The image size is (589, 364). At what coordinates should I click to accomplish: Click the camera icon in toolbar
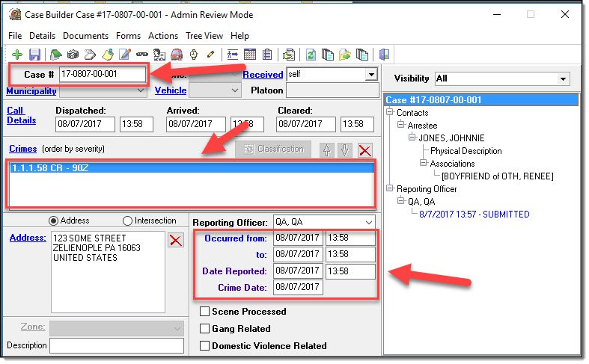point(73,55)
